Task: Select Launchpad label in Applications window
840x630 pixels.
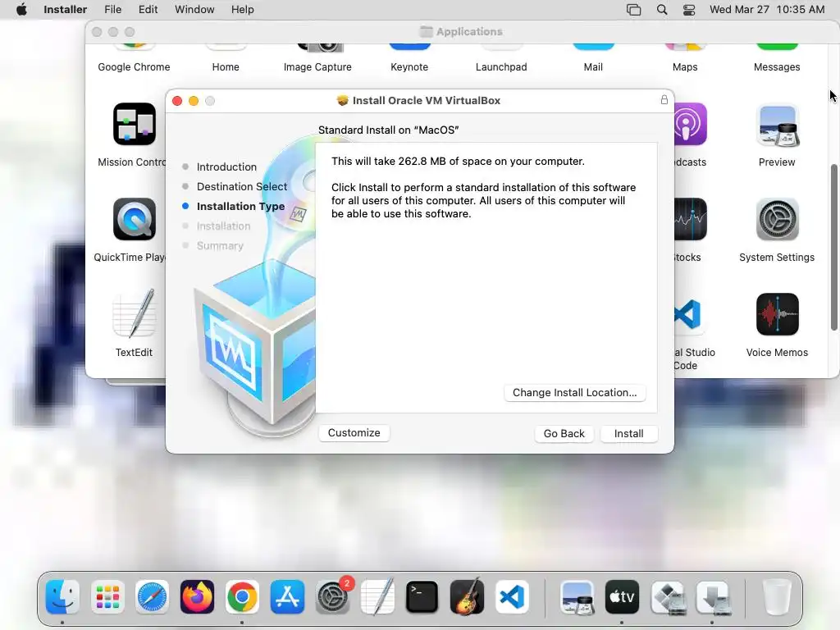Action: coord(501,67)
